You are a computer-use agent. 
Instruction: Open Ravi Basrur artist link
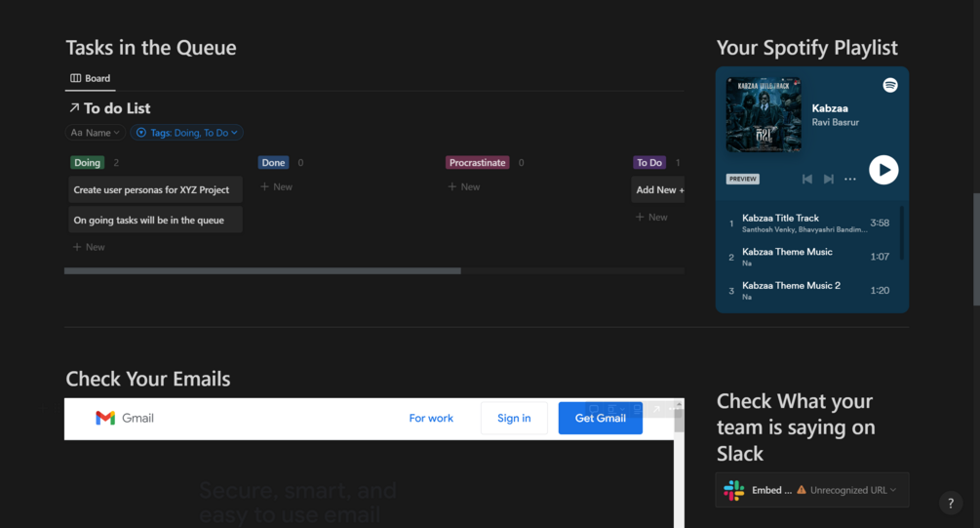coord(835,122)
